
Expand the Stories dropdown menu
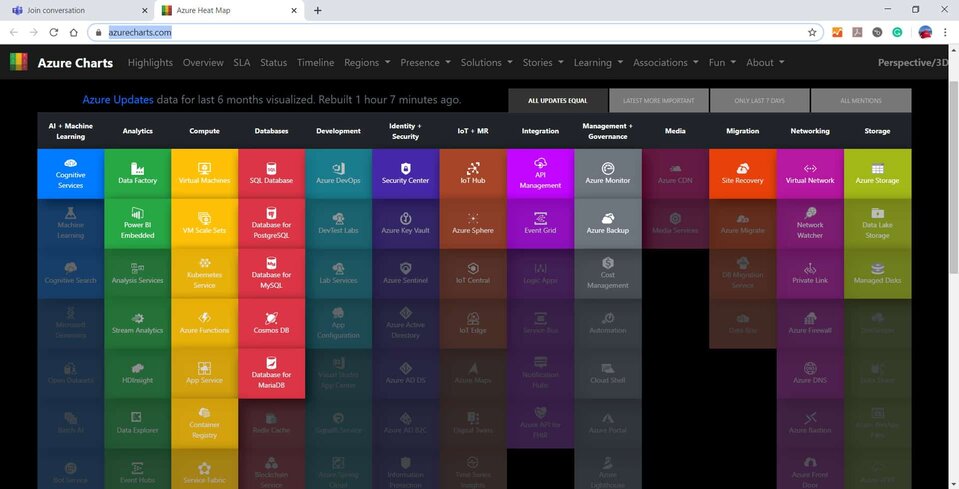543,62
